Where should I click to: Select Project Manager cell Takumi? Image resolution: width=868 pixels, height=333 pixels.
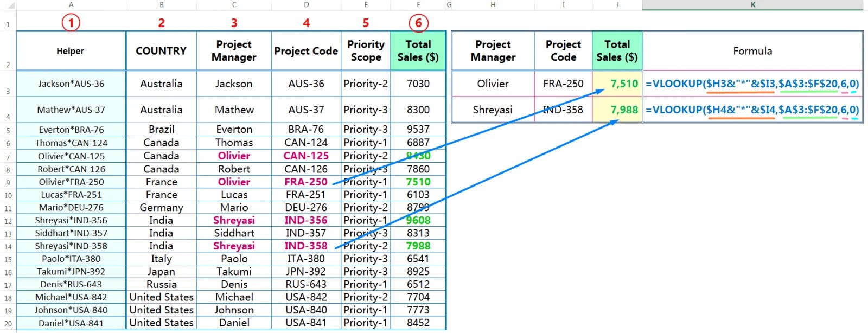(x=234, y=272)
